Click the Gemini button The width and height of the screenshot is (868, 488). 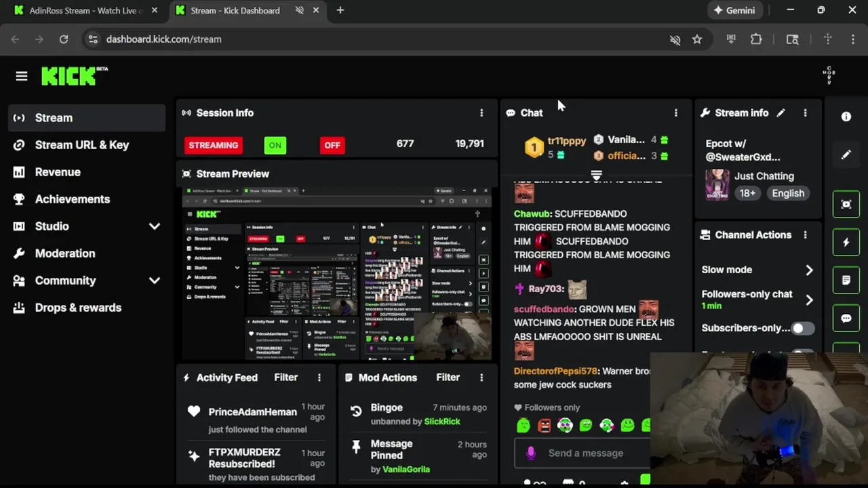tap(734, 10)
